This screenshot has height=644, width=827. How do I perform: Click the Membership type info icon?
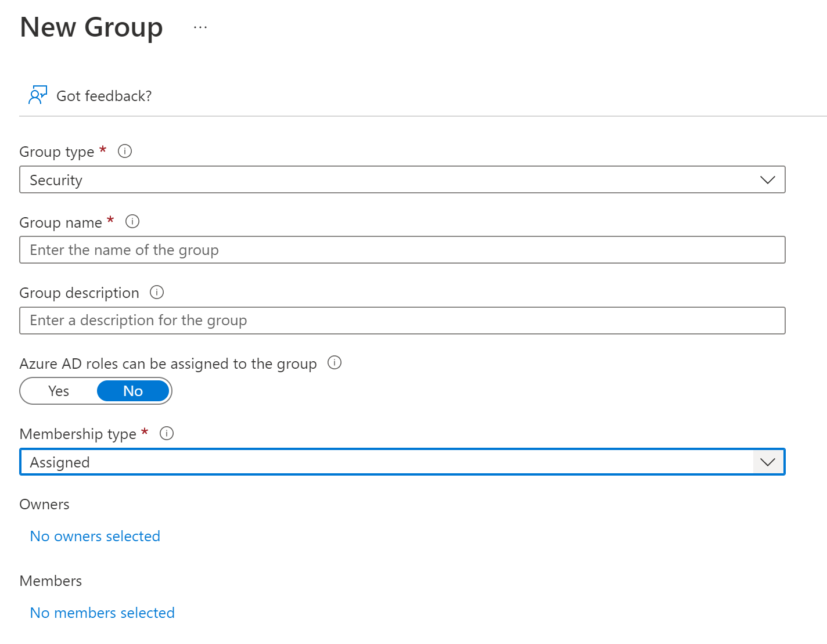pos(167,433)
